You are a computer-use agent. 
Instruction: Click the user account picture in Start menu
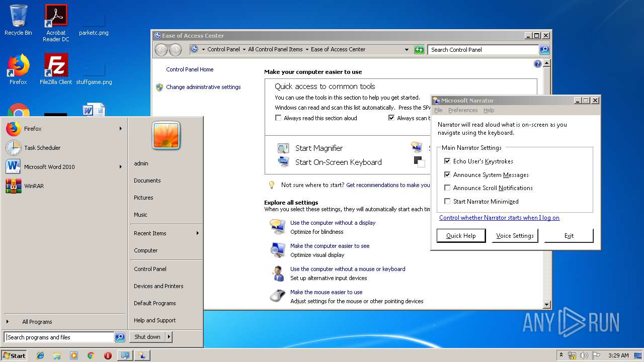pyautogui.click(x=166, y=136)
